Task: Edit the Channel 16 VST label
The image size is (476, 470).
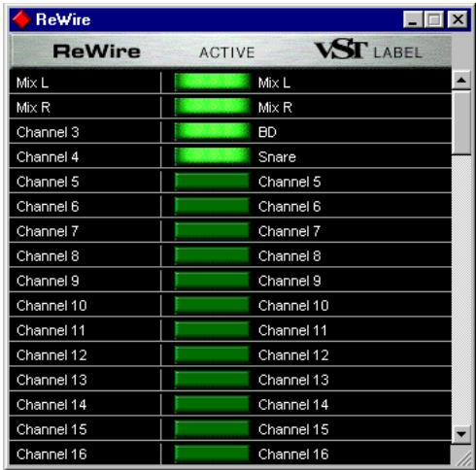Action: (x=293, y=454)
